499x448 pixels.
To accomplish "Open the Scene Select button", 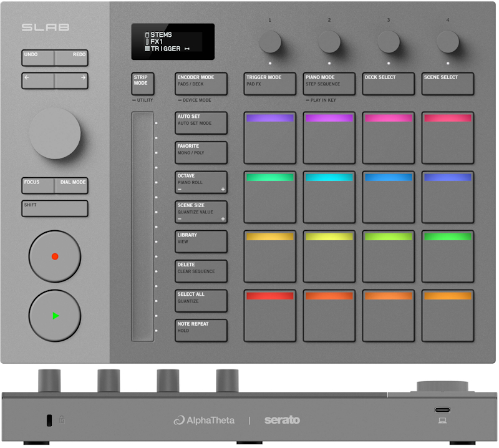I will [x=447, y=84].
